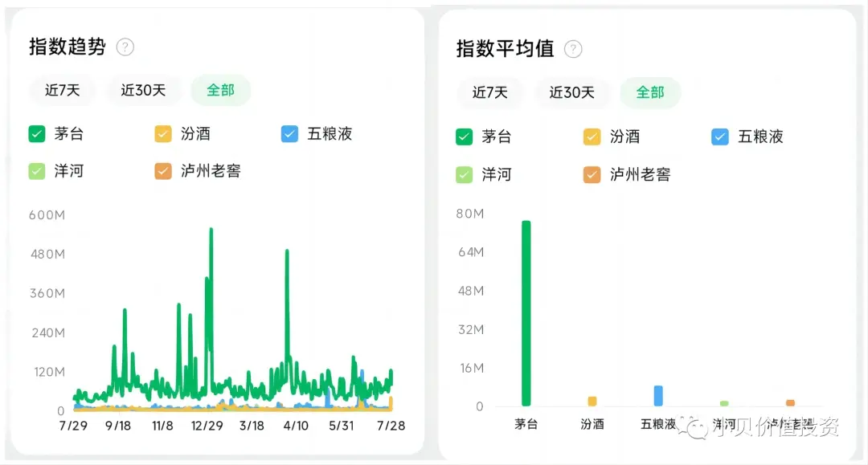The height and width of the screenshot is (465, 868).
Task: Click 汾酒 label under bar chart
Action: click(x=592, y=424)
